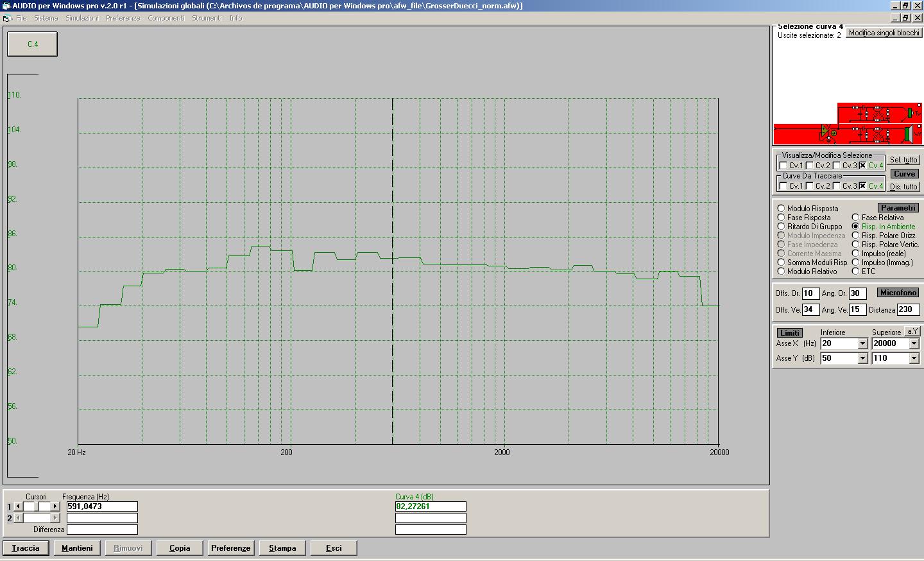
Task: Click cursor 1 right arrow
Action: pyautogui.click(x=55, y=506)
